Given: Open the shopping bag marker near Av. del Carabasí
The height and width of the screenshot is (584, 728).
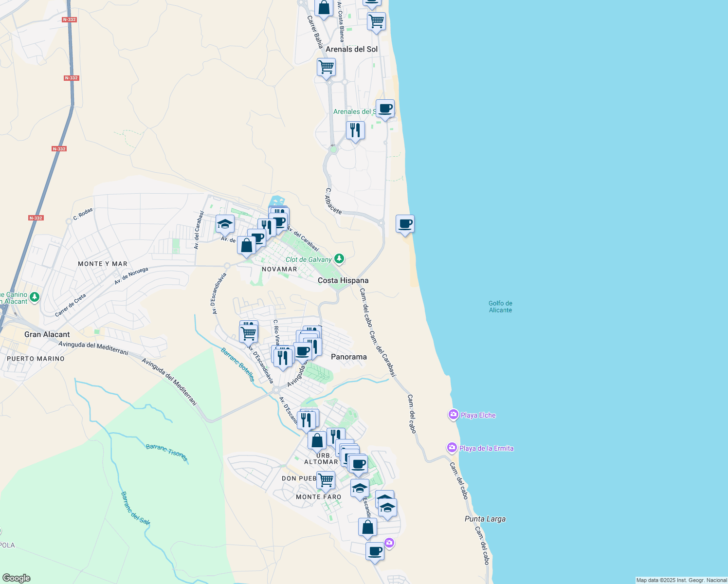Looking at the screenshot, I should click(247, 246).
